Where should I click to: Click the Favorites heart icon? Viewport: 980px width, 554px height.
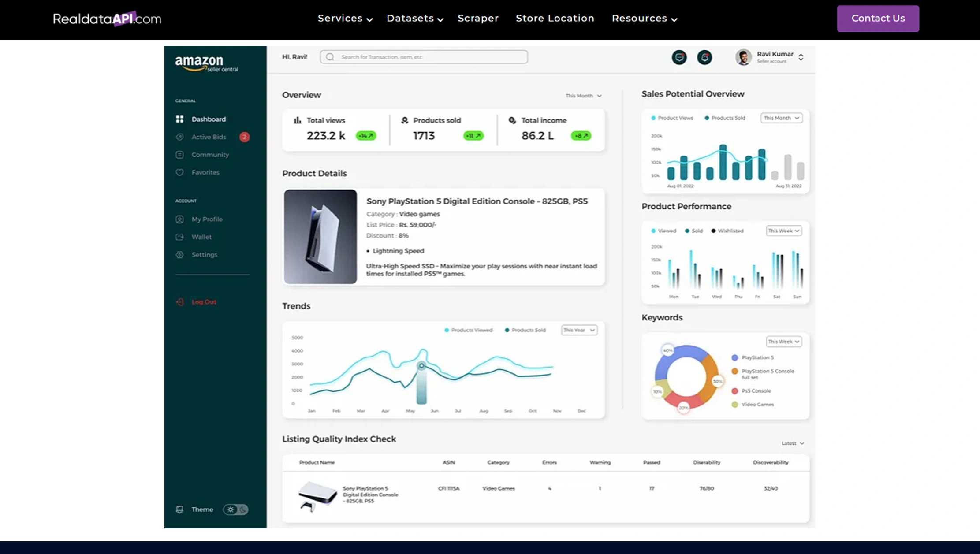tap(179, 172)
